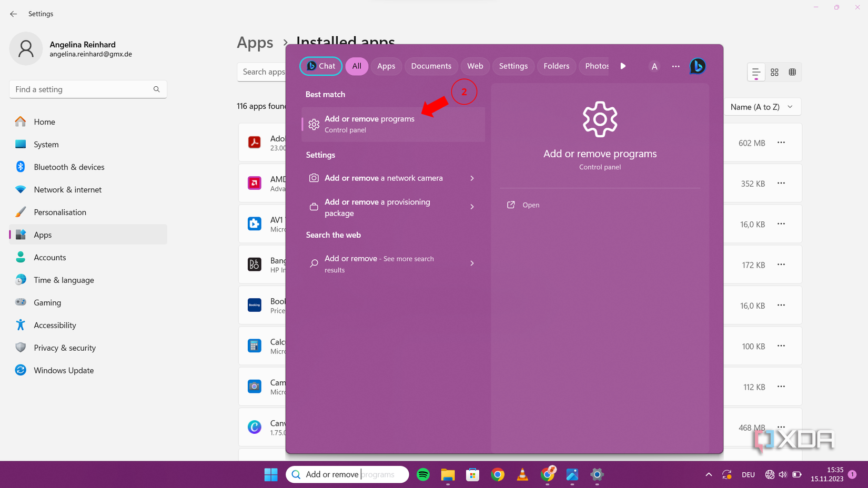The image size is (868, 488).
Task: Select the Folders filter tab
Action: pos(556,66)
